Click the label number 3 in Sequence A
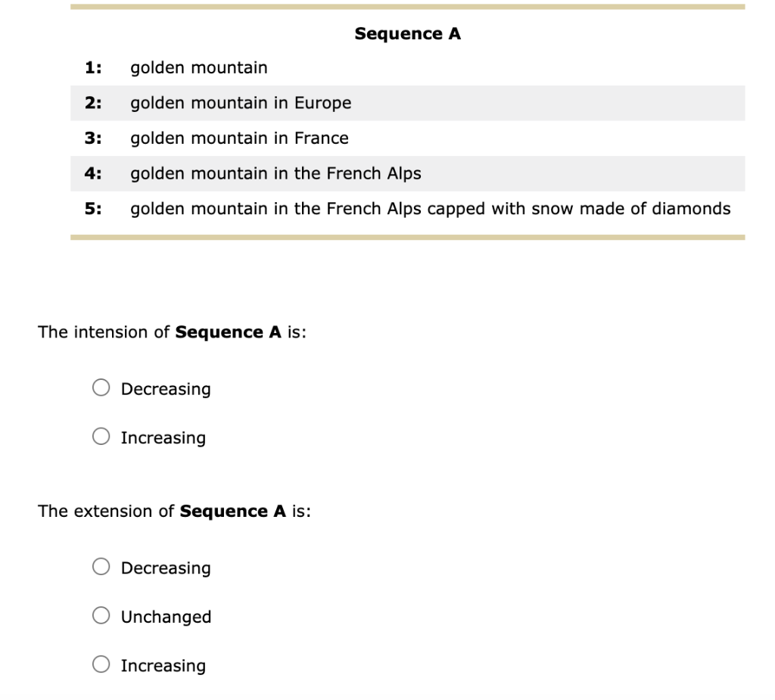 pyautogui.click(x=92, y=138)
